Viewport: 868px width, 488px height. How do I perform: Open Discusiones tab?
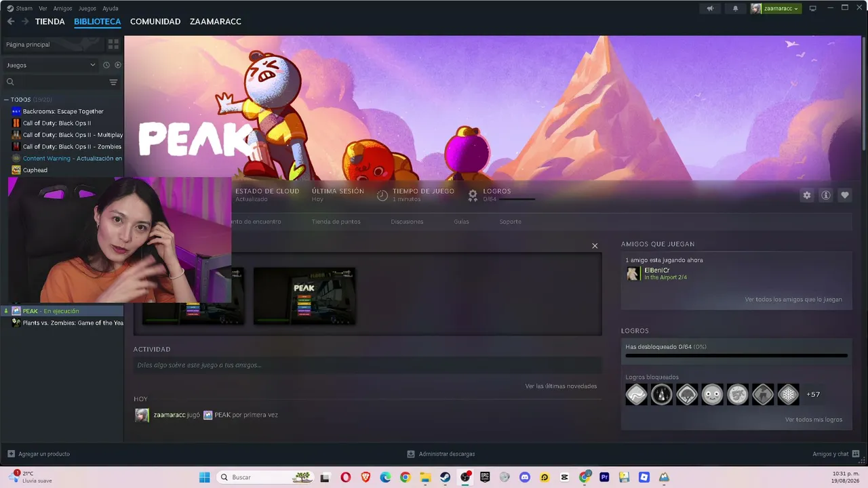[x=407, y=222]
